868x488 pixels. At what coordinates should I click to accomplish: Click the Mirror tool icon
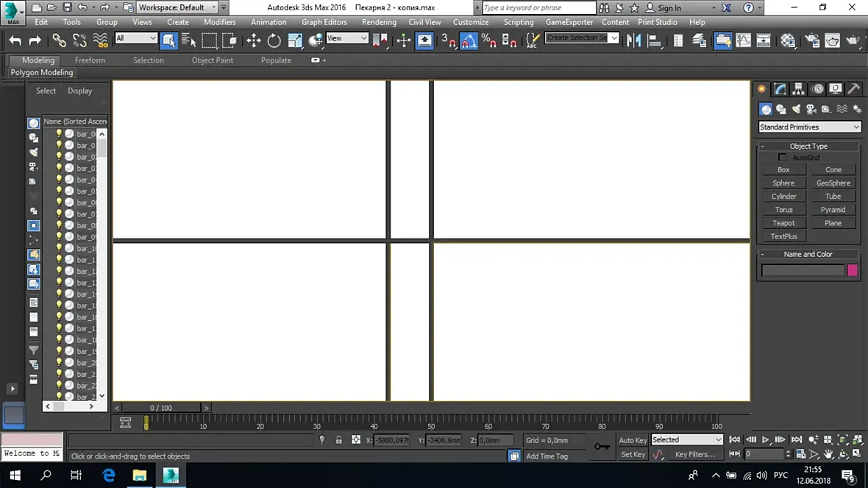pyautogui.click(x=634, y=40)
